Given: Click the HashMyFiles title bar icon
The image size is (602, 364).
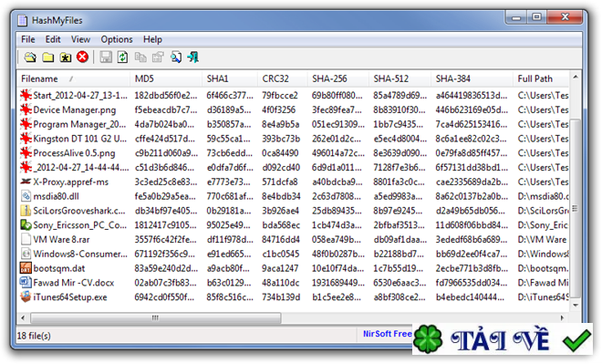Looking at the screenshot, I should point(23,20).
